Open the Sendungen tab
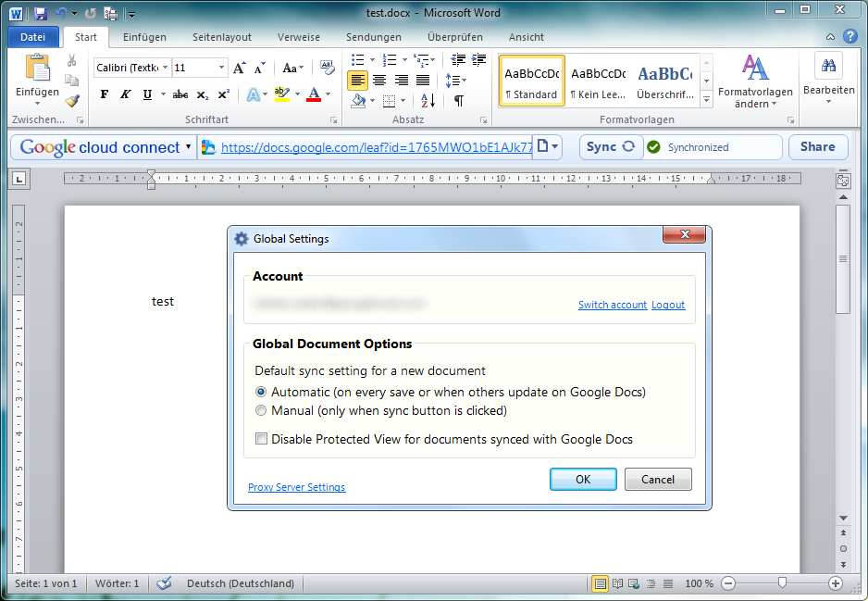868x601 pixels. (x=374, y=37)
